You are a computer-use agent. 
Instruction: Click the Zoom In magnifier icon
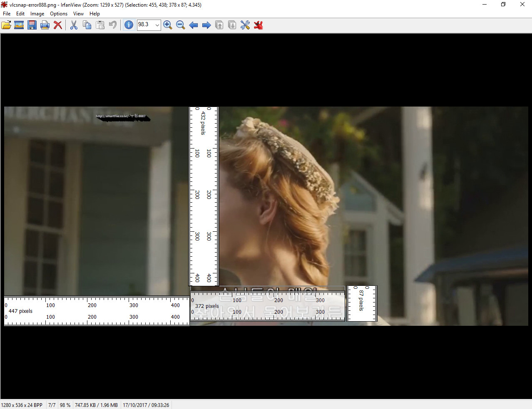pos(168,25)
